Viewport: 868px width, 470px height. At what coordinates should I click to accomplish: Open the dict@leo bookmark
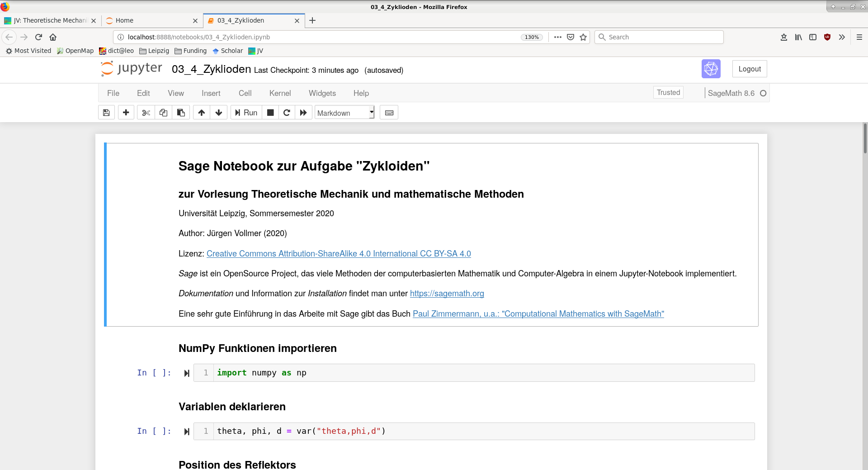(117, 51)
